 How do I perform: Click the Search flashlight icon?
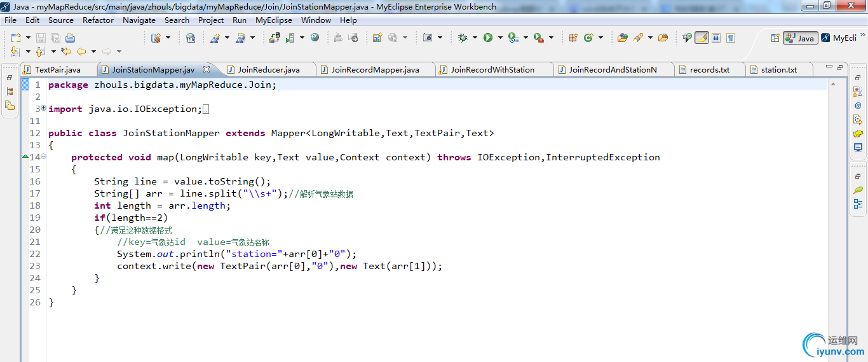[x=638, y=38]
